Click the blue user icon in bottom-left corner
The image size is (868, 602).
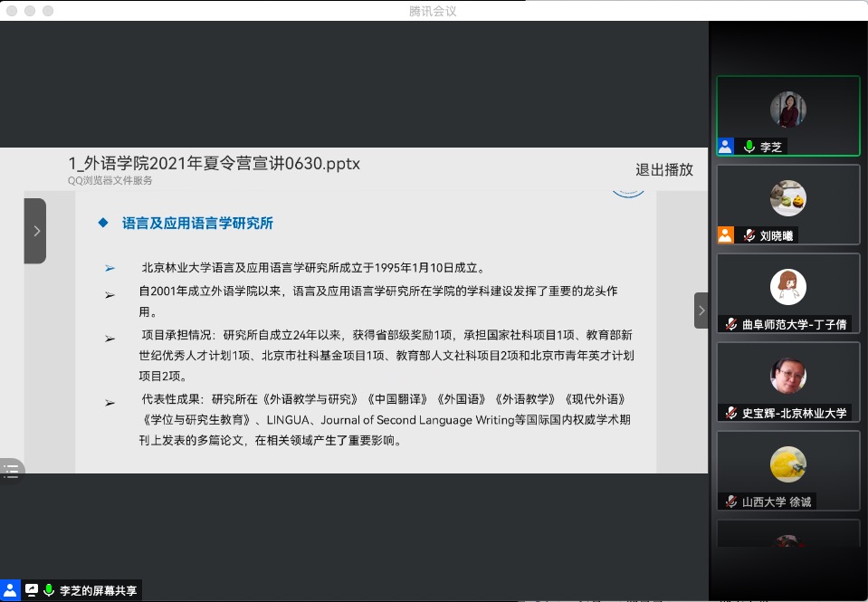(10, 590)
